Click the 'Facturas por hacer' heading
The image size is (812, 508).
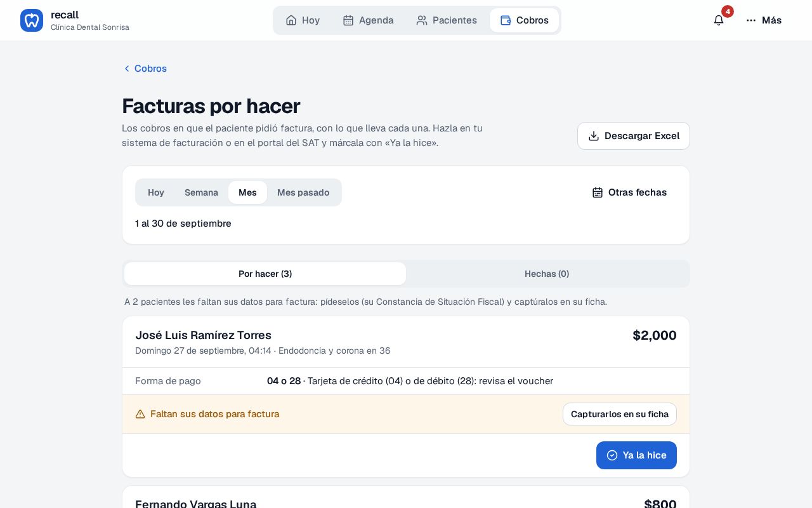point(211,106)
